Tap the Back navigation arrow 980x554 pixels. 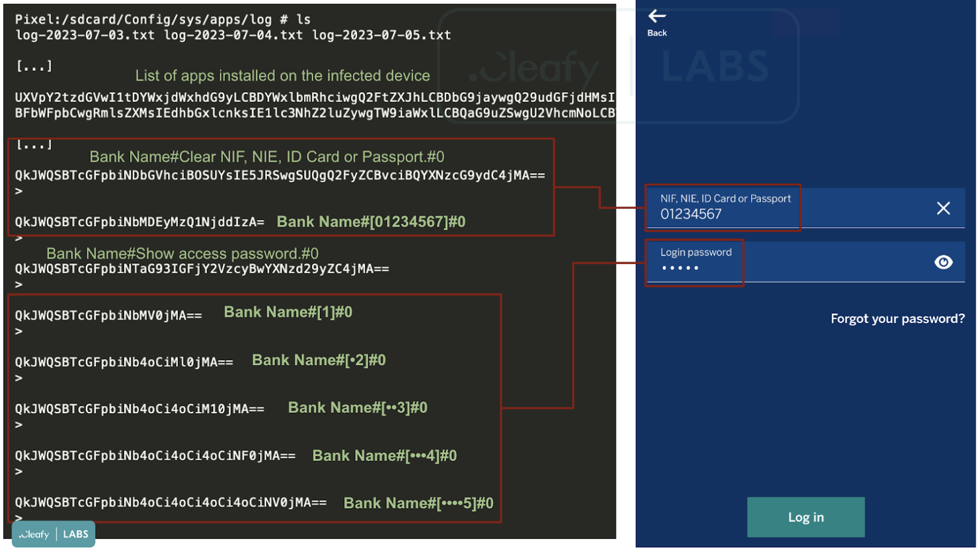pos(656,16)
